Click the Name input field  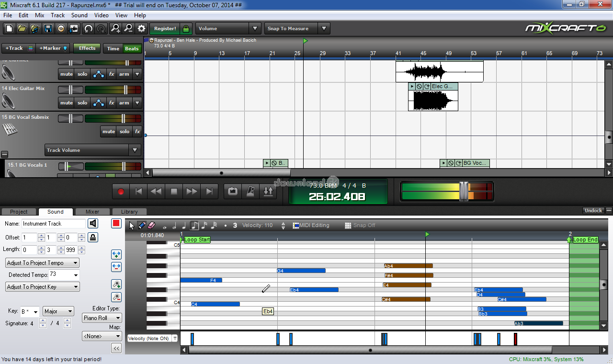pos(53,224)
